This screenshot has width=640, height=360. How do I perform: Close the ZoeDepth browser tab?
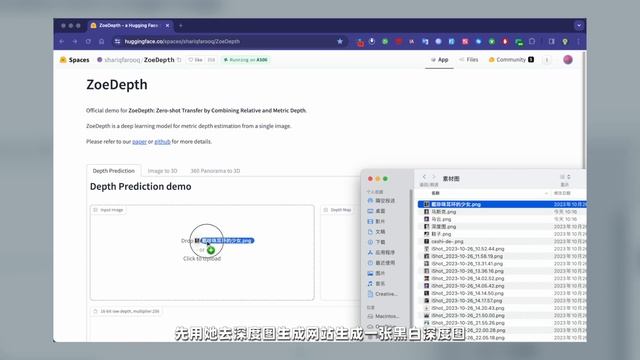coord(167,25)
